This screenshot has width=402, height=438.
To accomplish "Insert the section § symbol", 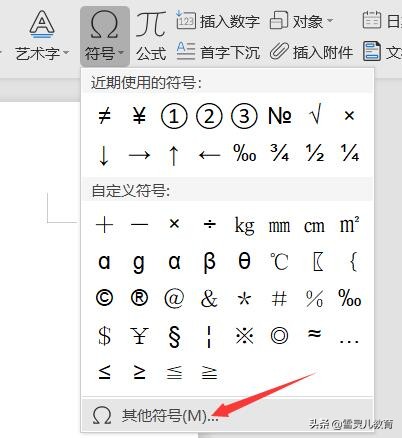I will pos(174,336).
